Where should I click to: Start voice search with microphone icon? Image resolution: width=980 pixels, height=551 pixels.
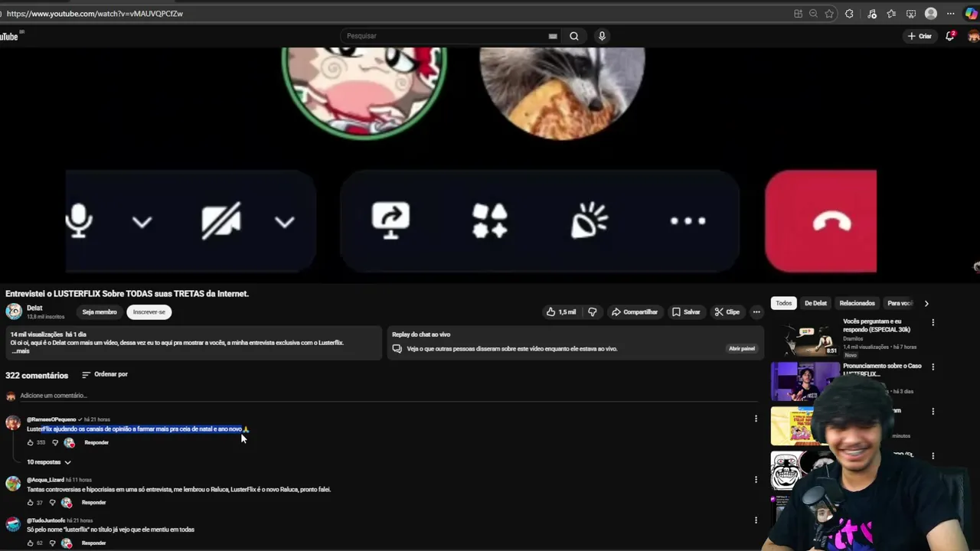click(602, 36)
